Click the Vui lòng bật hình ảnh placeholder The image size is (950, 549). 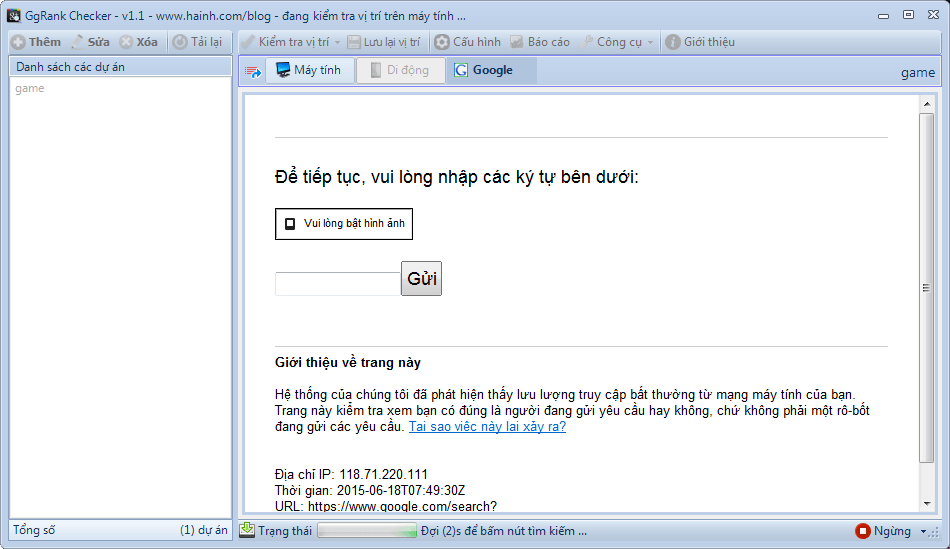point(344,224)
